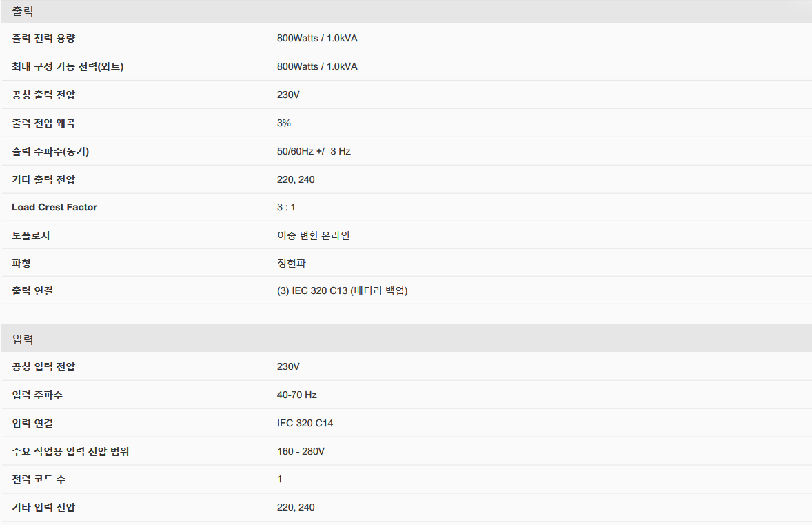Click the 160 - 280V input voltage range

pos(301,451)
